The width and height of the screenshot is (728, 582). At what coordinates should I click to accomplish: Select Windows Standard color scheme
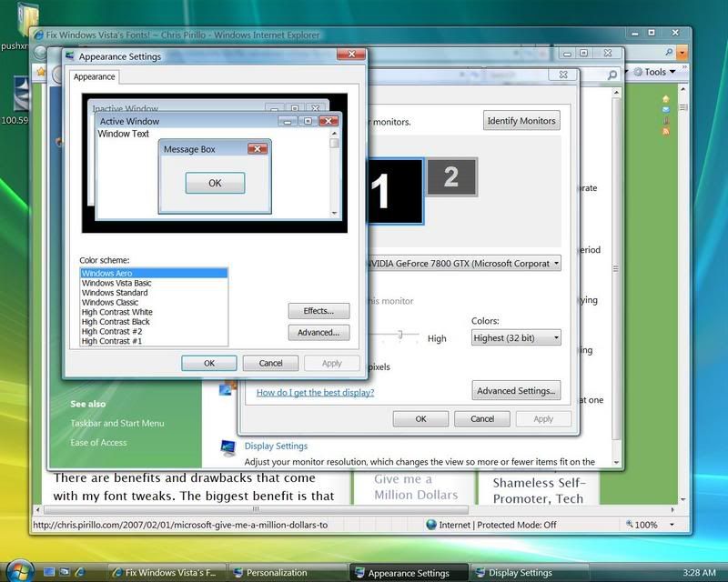pyautogui.click(x=154, y=293)
